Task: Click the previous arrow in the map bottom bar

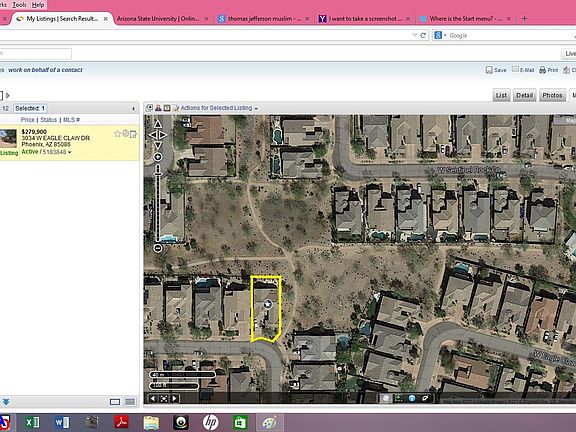Action: (153, 398)
